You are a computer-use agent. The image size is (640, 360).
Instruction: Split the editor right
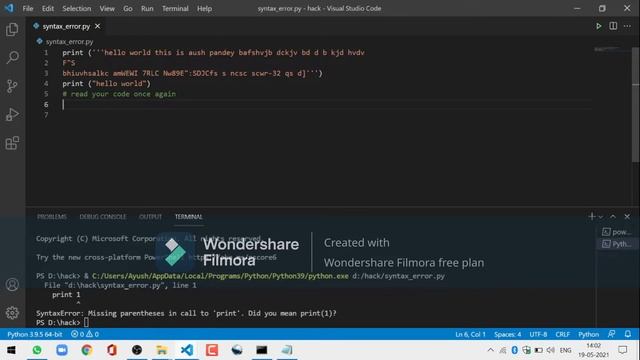pos(613,26)
